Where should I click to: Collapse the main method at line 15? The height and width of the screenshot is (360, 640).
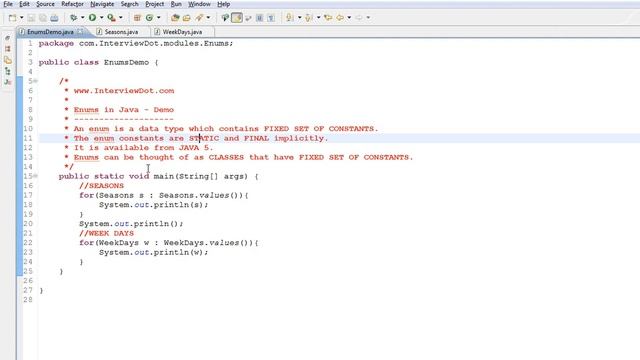tap(36, 176)
